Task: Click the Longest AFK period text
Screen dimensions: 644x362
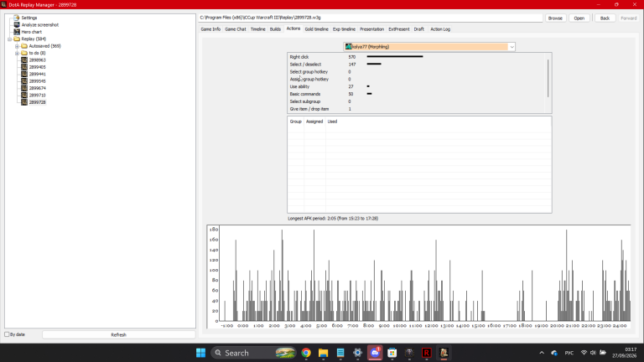Action: point(333,219)
